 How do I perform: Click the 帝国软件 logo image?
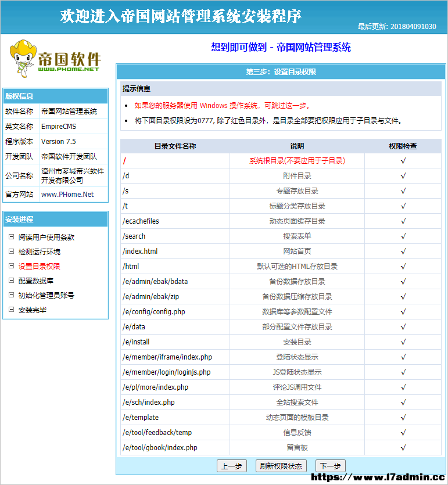pyautogui.click(x=55, y=59)
